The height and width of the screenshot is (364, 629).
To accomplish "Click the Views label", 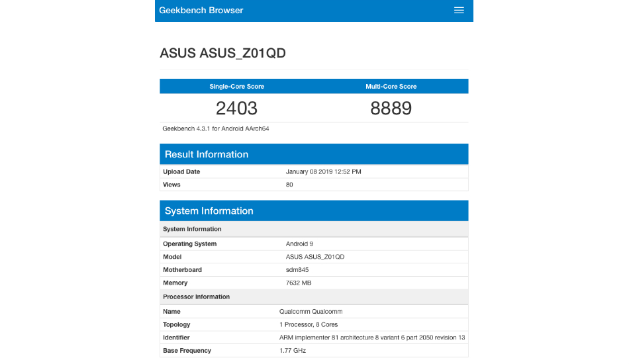I will 171,185.
